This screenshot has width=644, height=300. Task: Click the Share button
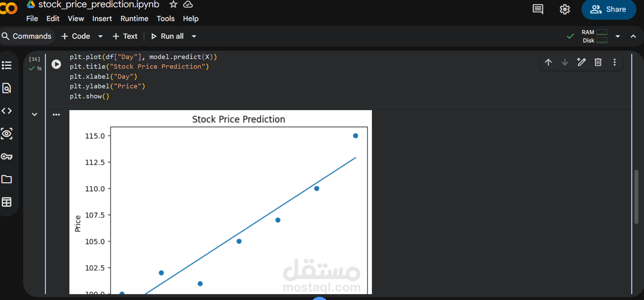609,9
